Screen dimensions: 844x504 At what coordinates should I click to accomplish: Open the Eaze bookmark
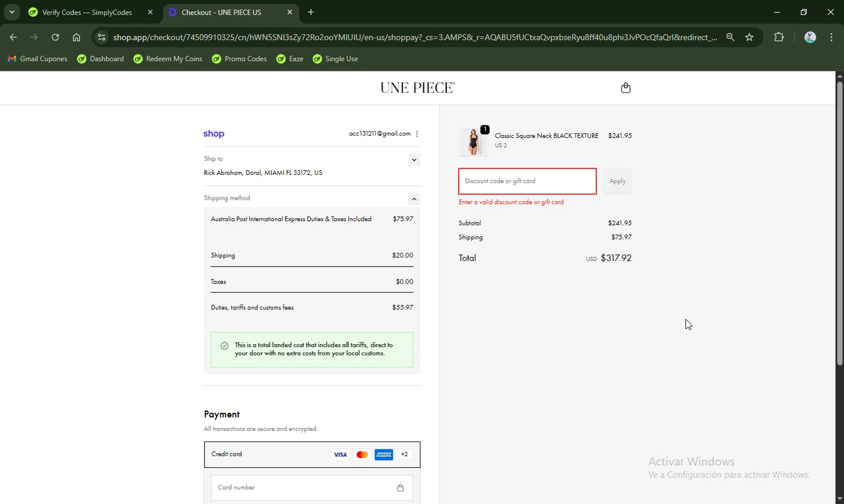click(290, 58)
